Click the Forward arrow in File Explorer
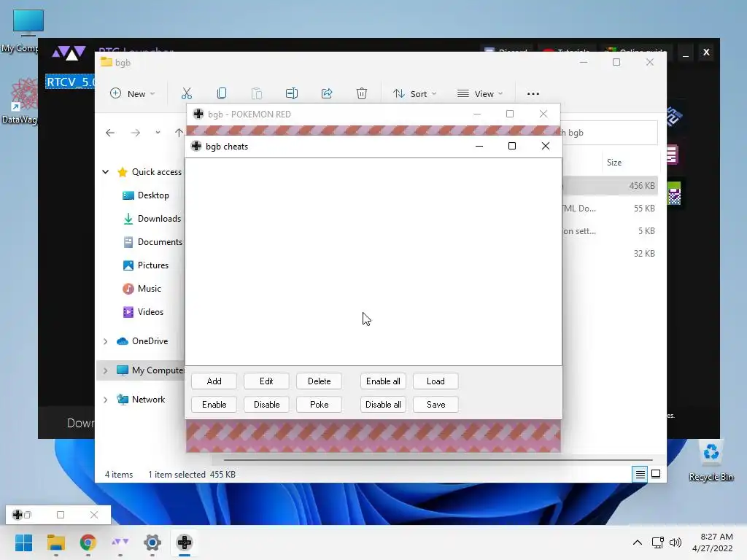This screenshot has height=560, width=747. pyautogui.click(x=136, y=133)
